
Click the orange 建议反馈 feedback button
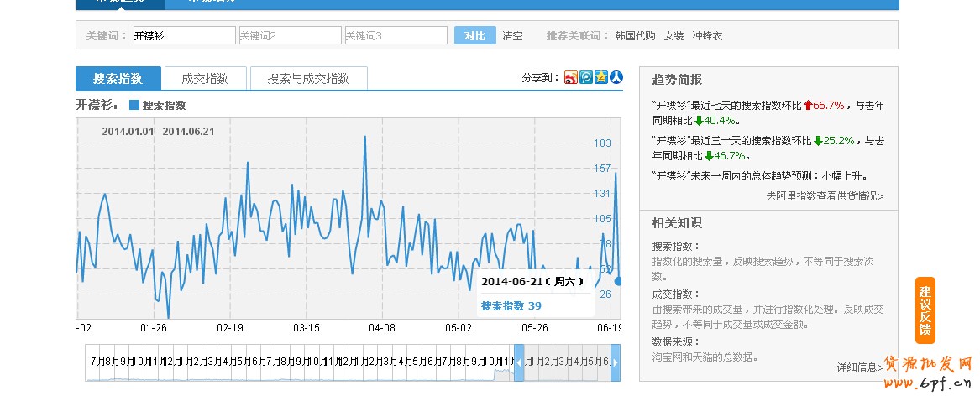pos(925,310)
